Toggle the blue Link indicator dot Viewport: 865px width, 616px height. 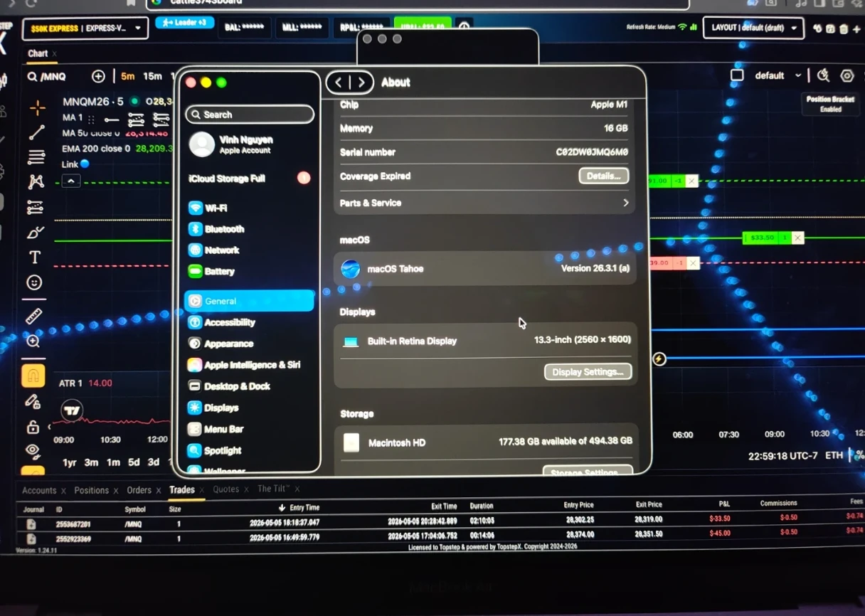pos(85,164)
